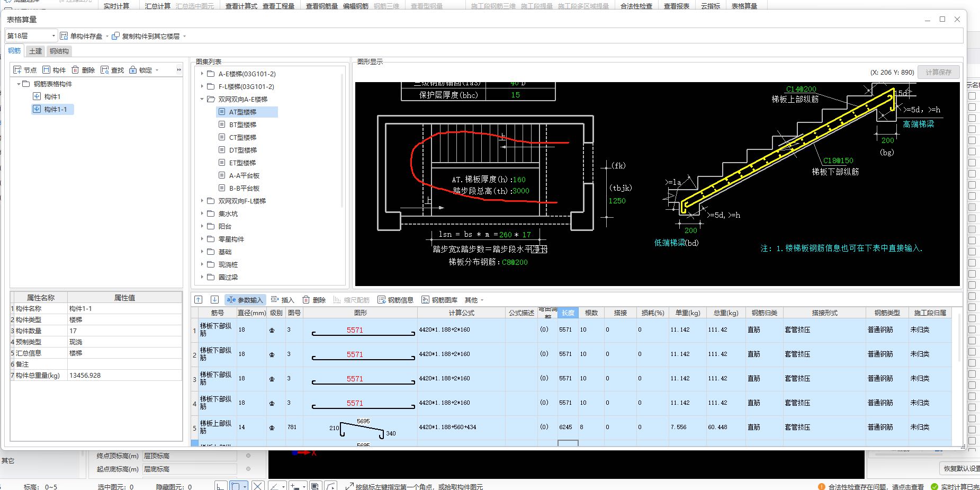Screen dimensions: 980x490
Task: Collapse 钢筋表格构件 tree node
Action: [x=19, y=84]
